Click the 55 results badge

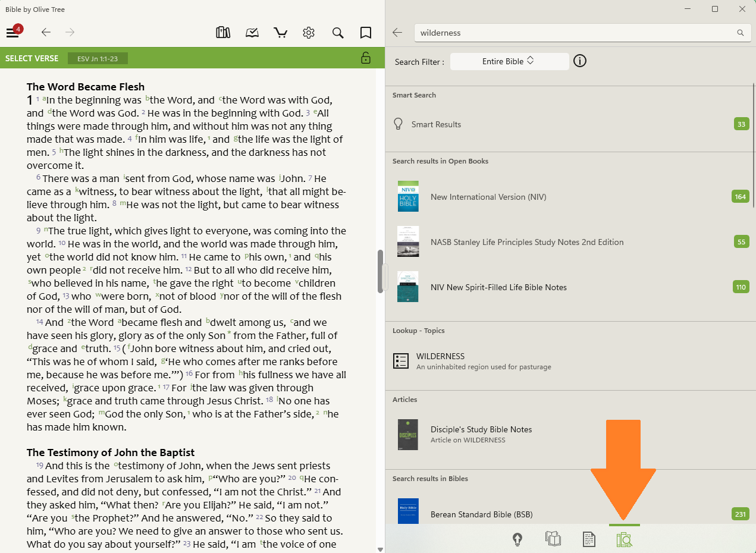tap(741, 242)
